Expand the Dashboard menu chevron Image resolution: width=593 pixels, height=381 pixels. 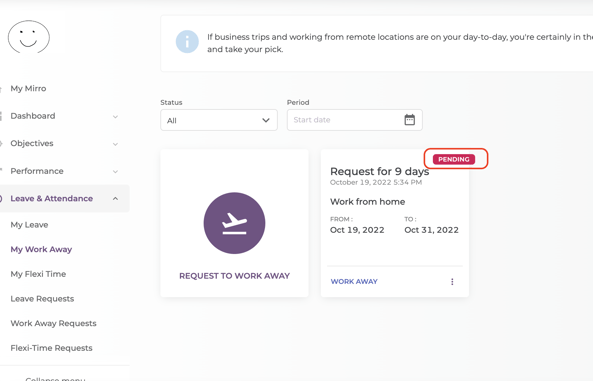(x=115, y=117)
